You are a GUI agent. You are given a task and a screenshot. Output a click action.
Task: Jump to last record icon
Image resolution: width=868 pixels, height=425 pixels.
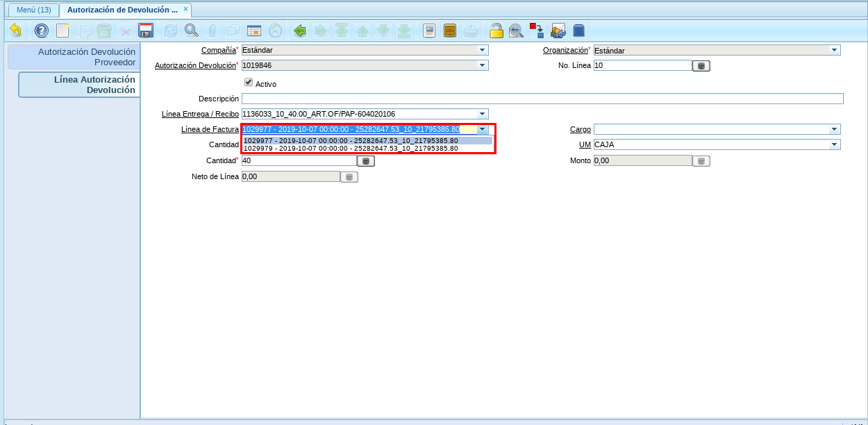pos(405,31)
